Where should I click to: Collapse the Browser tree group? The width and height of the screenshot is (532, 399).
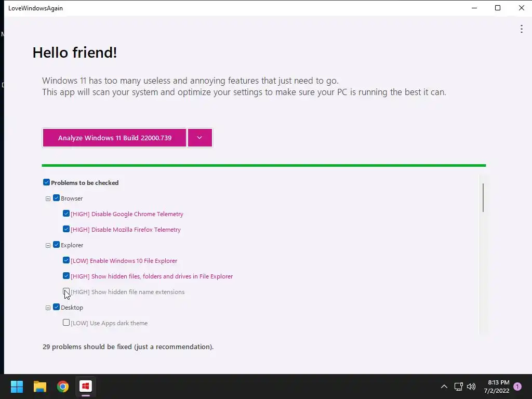(48, 198)
